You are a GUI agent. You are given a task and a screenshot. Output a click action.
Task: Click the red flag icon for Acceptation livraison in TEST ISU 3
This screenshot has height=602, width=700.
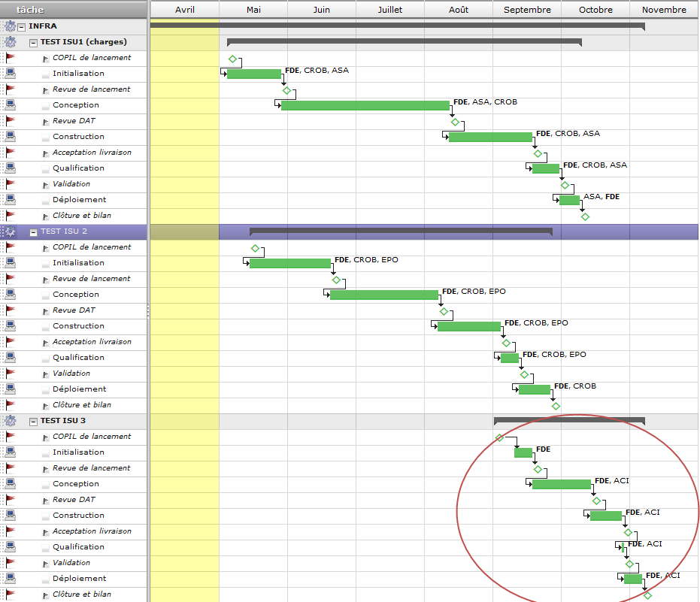pyautogui.click(x=11, y=531)
